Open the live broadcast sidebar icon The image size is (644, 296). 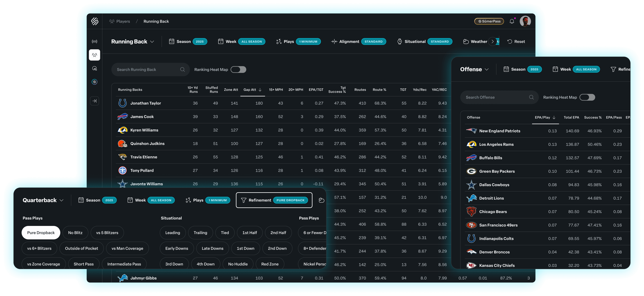[x=94, y=41]
